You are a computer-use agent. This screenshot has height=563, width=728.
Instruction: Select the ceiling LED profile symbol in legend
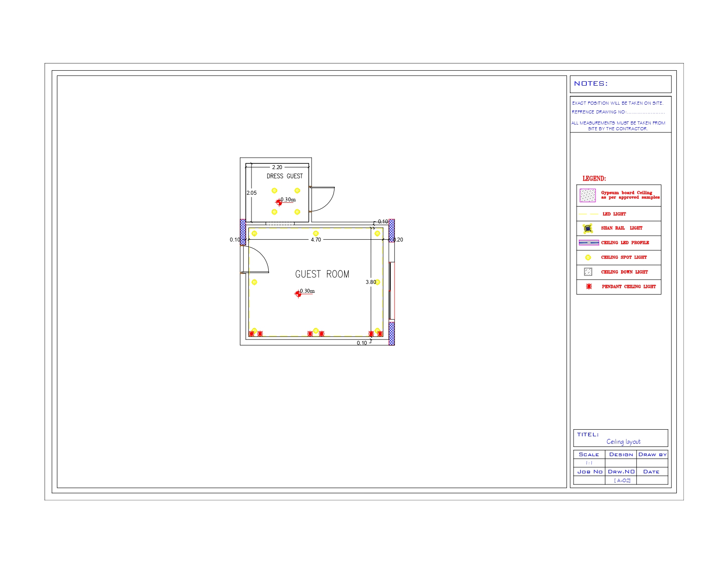[x=589, y=242]
